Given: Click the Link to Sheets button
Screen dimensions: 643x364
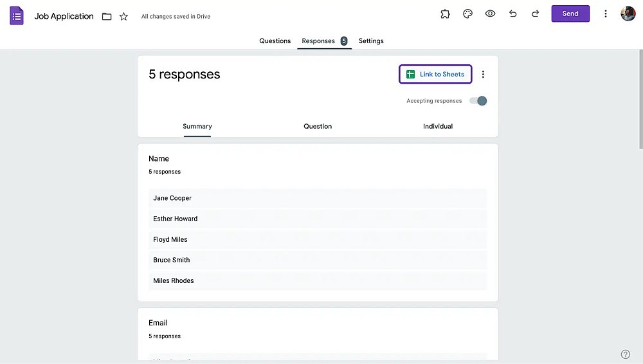Looking at the screenshot, I should 435,74.
